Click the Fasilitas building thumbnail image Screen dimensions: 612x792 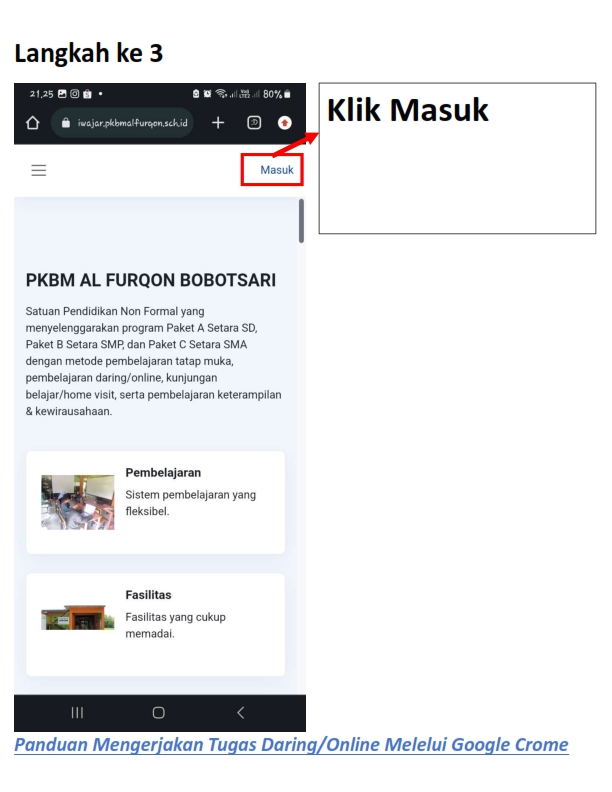coord(78,617)
